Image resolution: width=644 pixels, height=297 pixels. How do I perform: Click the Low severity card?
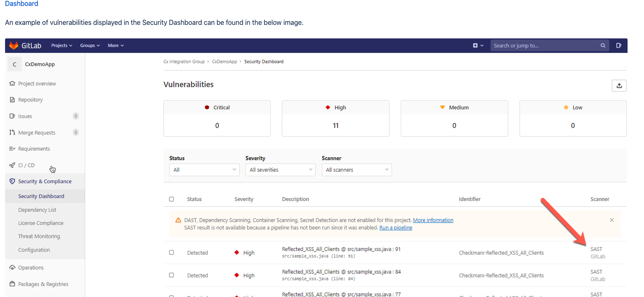[573, 119]
